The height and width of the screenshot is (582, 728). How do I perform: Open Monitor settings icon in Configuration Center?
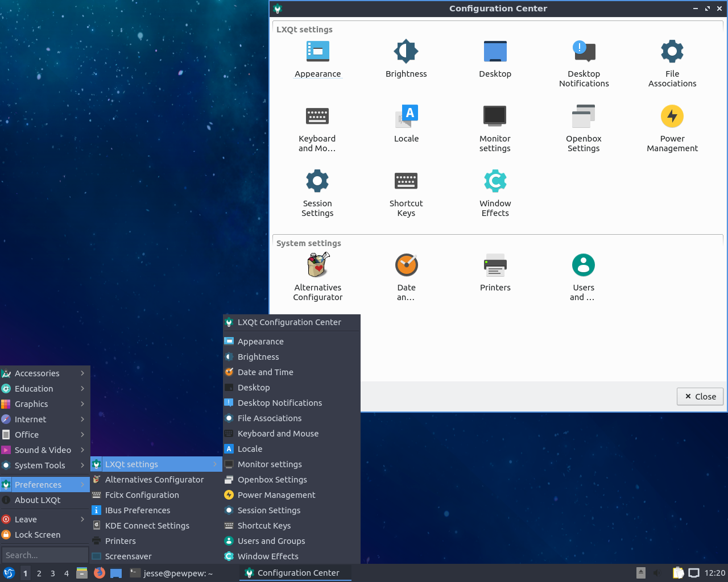pos(495,116)
